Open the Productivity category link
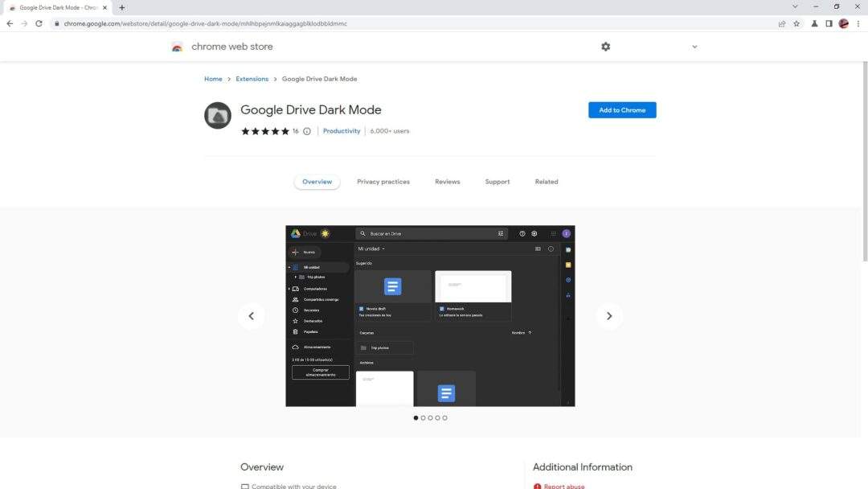This screenshot has width=868, height=489. click(x=342, y=131)
